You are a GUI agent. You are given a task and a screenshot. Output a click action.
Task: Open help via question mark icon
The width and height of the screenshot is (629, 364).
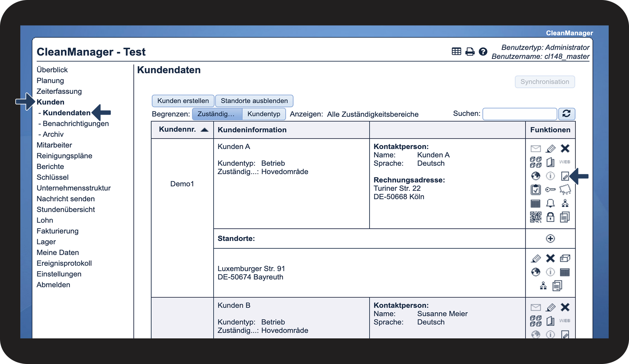[x=483, y=52]
